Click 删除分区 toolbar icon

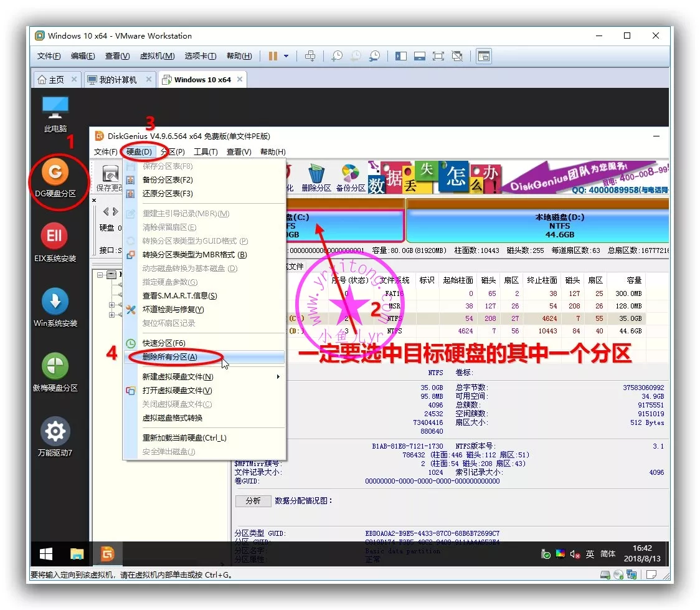316,178
